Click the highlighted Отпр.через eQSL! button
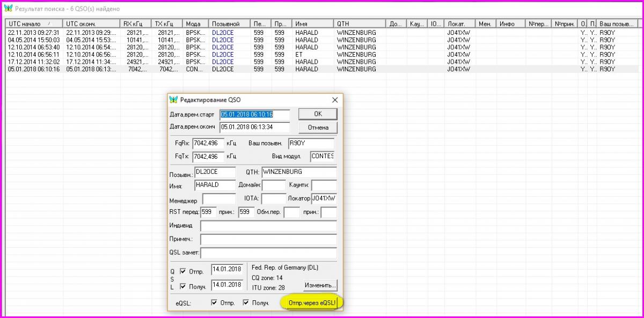 pos(312,303)
